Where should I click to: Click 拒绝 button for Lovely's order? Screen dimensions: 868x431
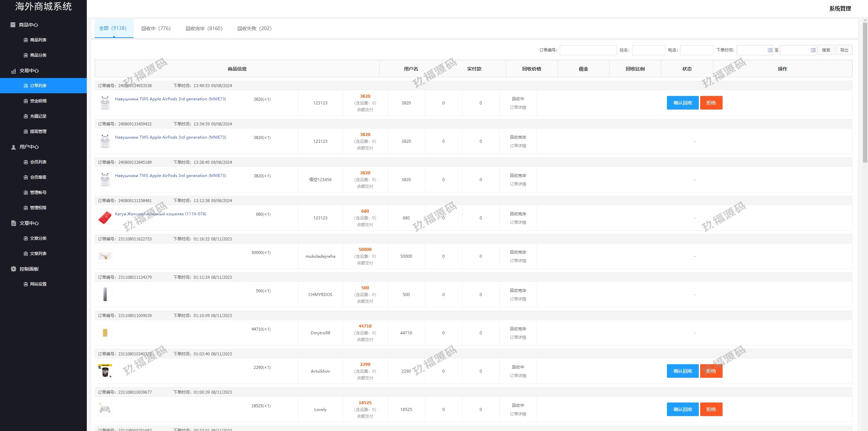coord(711,409)
